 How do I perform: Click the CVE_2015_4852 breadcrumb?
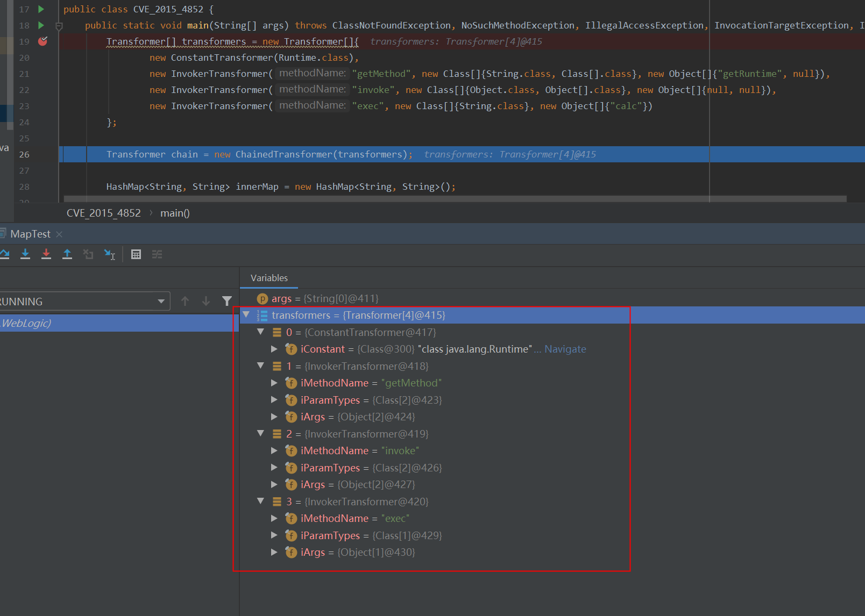pos(104,213)
